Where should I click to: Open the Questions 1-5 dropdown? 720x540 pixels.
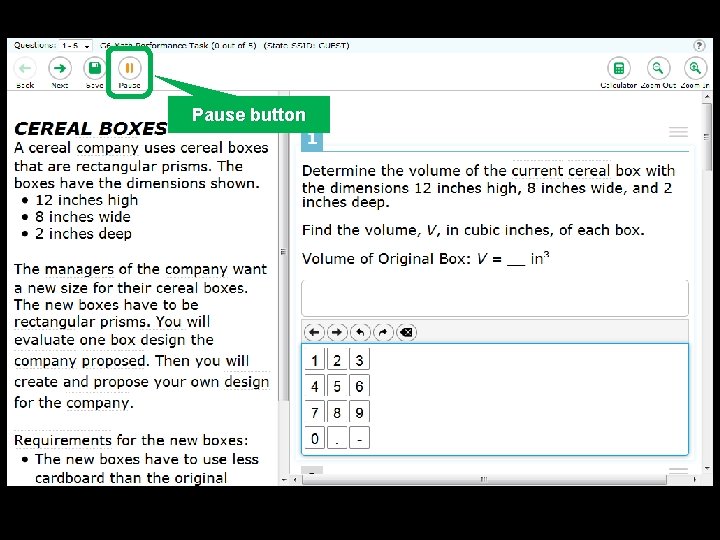pos(76,45)
